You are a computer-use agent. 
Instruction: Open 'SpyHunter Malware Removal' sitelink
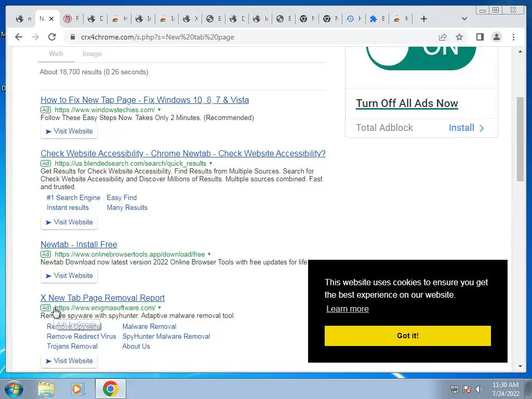pyautogui.click(x=166, y=336)
